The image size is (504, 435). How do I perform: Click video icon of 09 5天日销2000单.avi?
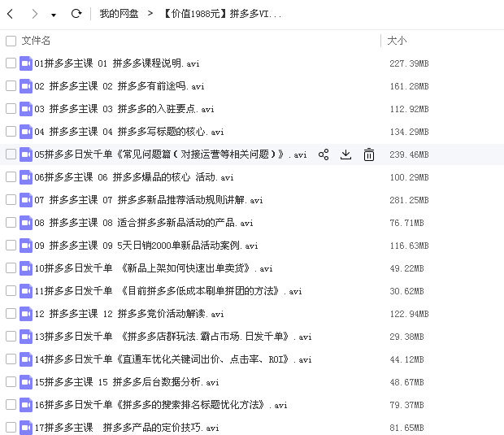(x=26, y=246)
